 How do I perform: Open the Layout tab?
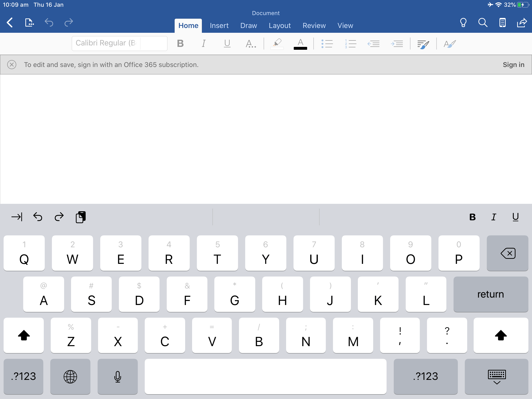[279, 26]
